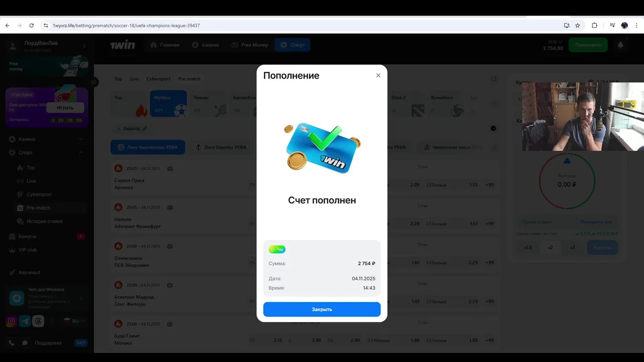Select Top in the sidebar
Image resolution: width=644 pixels, height=362 pixels.
(50, 167)
